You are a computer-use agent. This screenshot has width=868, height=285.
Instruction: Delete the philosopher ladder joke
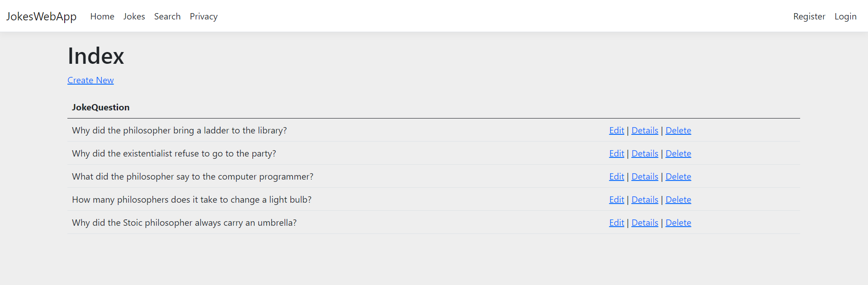678,130
